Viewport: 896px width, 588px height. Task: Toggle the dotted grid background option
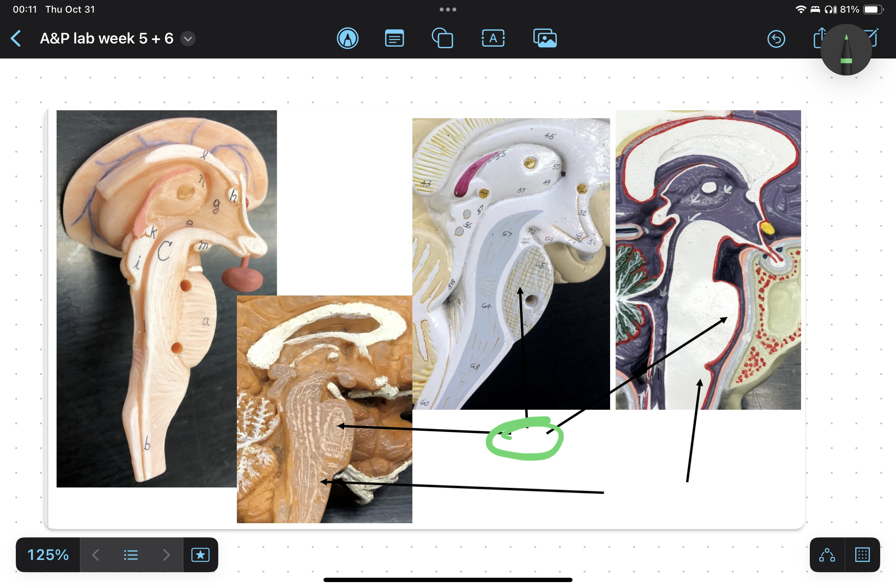pos(862,555)
